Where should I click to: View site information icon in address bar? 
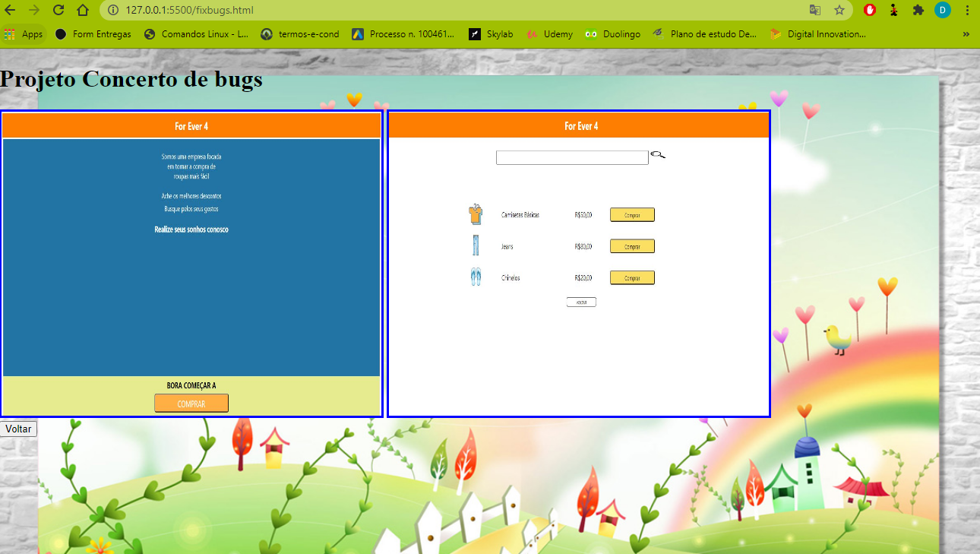(x=113, y=11)
